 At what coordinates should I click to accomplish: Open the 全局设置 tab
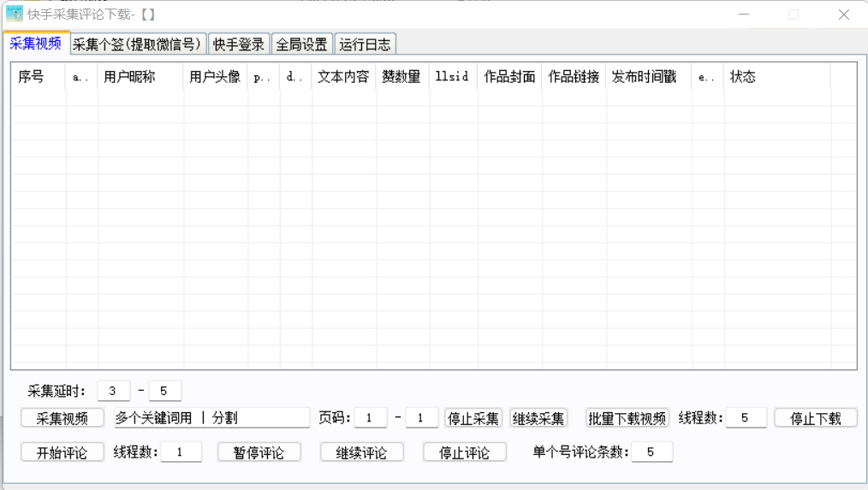pos(303,44)
